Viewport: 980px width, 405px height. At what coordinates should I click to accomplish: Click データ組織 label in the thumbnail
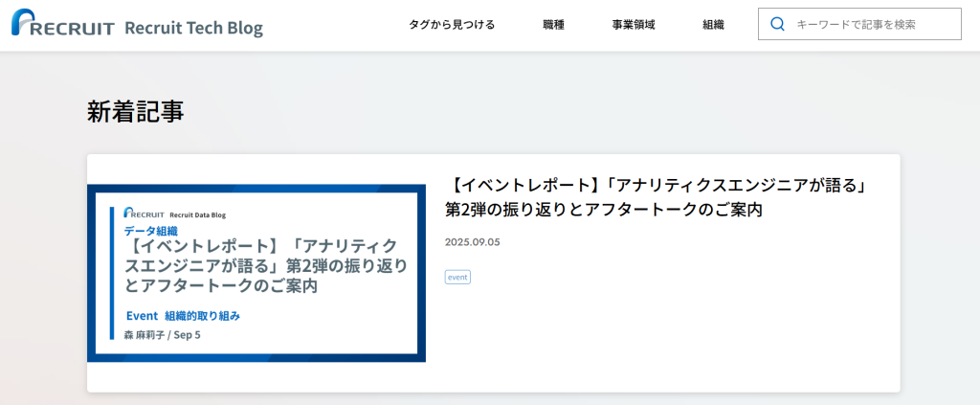point(151,231)
